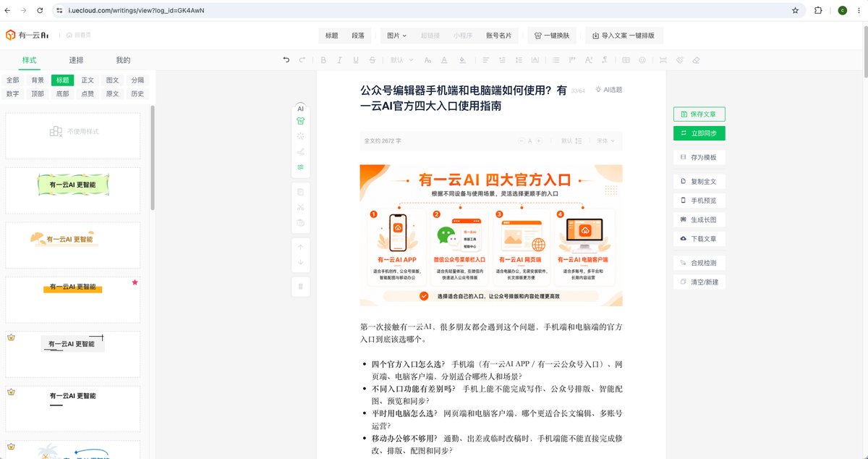The height and width of the screenshot is (459, 868).
Task: Click the side toolbar copy icon
Action: 301,192
